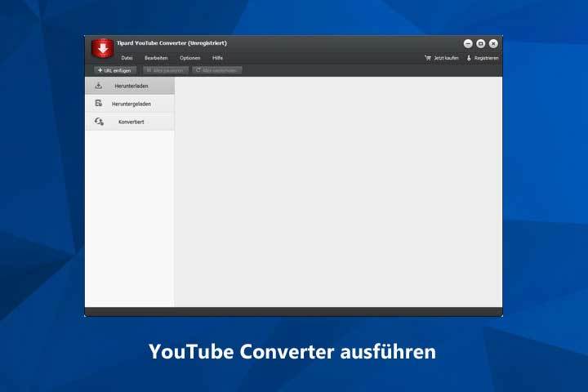Maximize the Tipard YouTube Converter window

click(481, 43)
